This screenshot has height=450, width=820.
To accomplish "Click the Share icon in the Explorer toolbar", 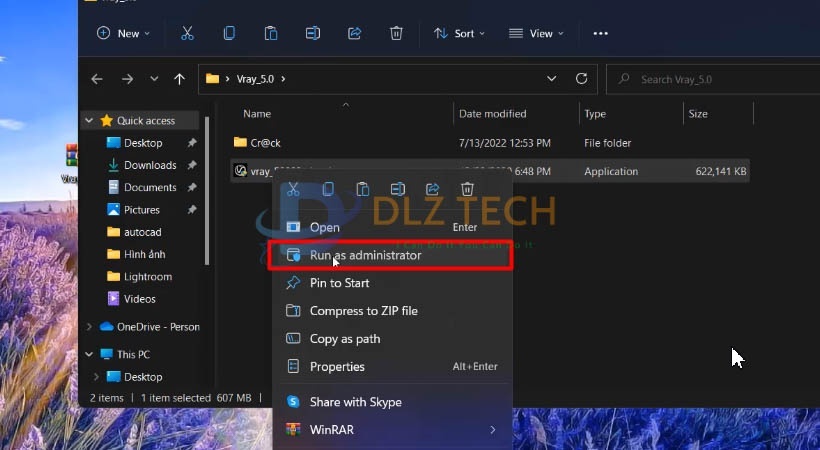I will click(355, 33).
